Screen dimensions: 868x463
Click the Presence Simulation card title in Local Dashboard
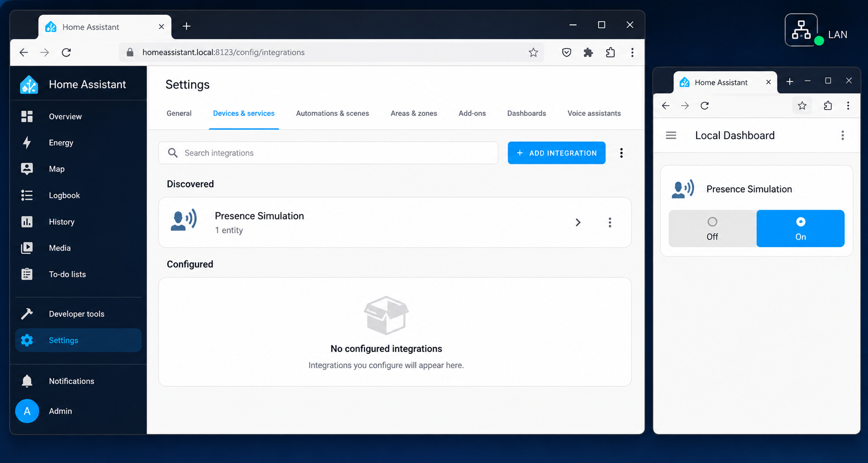tap(749, 189)
